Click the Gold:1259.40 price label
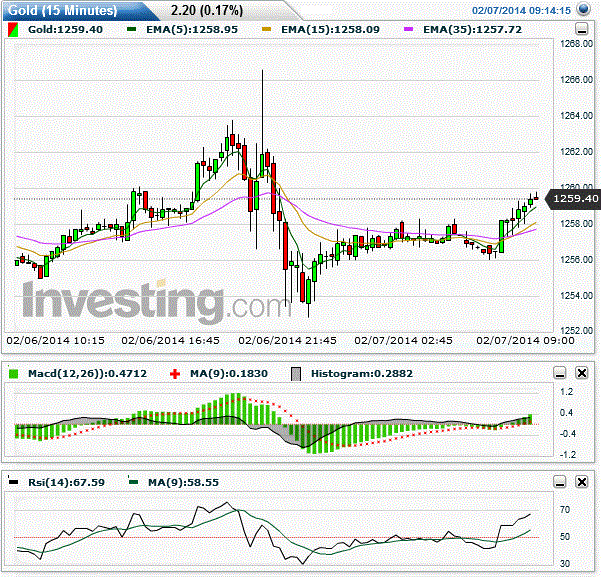 66,30
